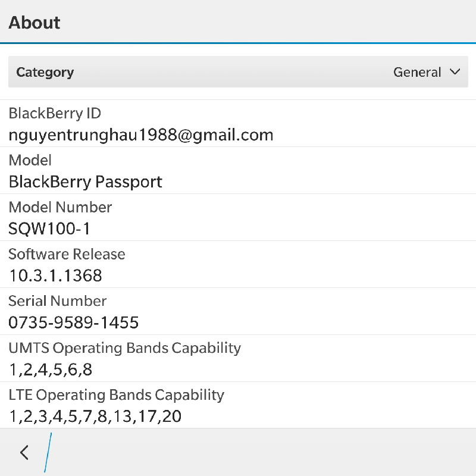Select the LTE bands 1,2,3,4,5,7,8,13,17,20 value
Viewport: 476px width, 476px height.
[95, 416]
